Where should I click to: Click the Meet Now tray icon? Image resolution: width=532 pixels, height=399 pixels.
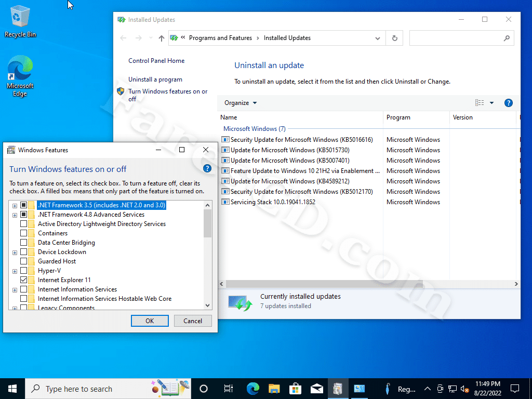[x=440, y=389]
